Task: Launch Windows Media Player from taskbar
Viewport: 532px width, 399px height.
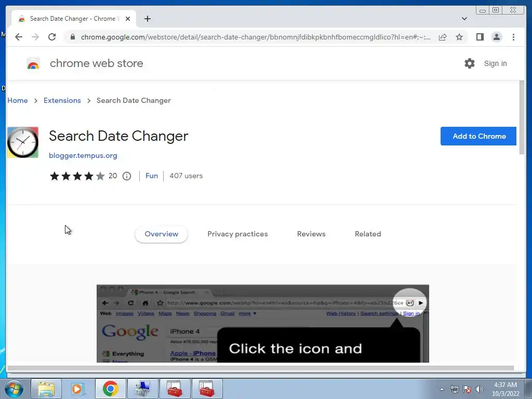Action: click(78, 389)
